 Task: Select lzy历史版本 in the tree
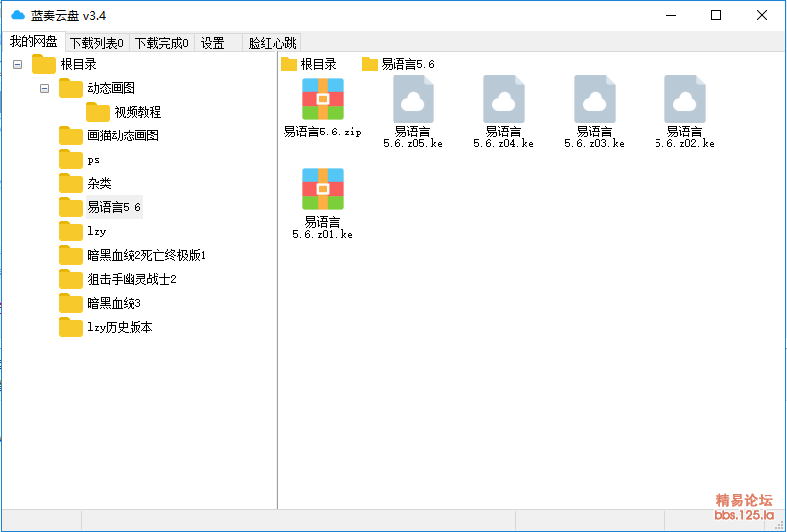[x=120, y=327]
